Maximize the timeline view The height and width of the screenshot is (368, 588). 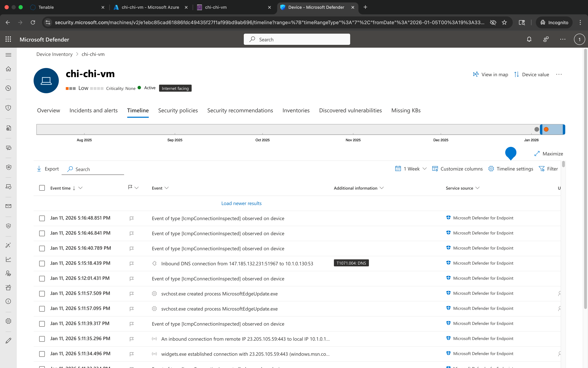point(549,154)
